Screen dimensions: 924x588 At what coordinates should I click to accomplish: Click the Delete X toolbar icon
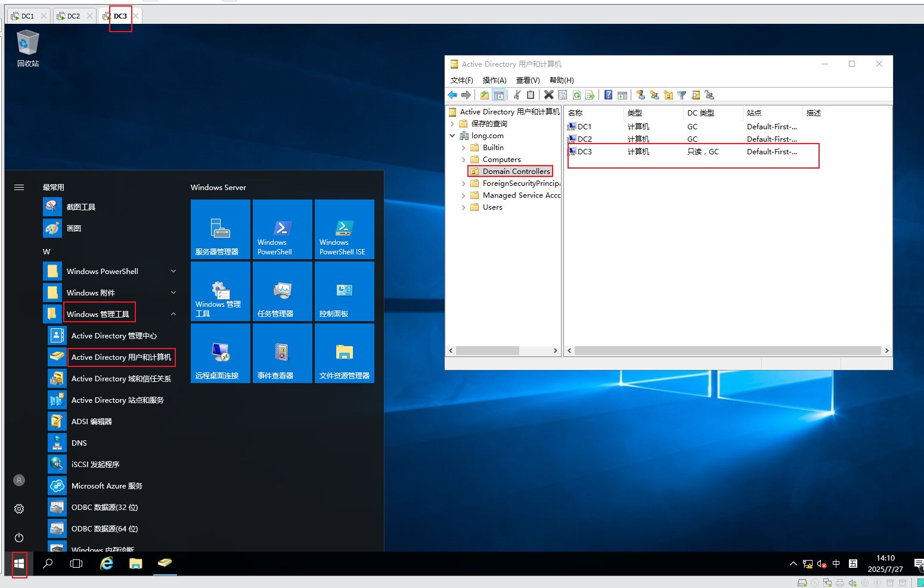click(548, 95)
